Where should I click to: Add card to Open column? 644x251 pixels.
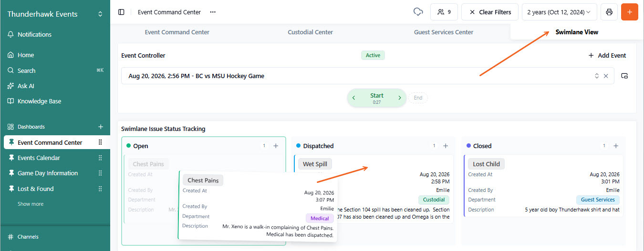(x=276, y=146)
